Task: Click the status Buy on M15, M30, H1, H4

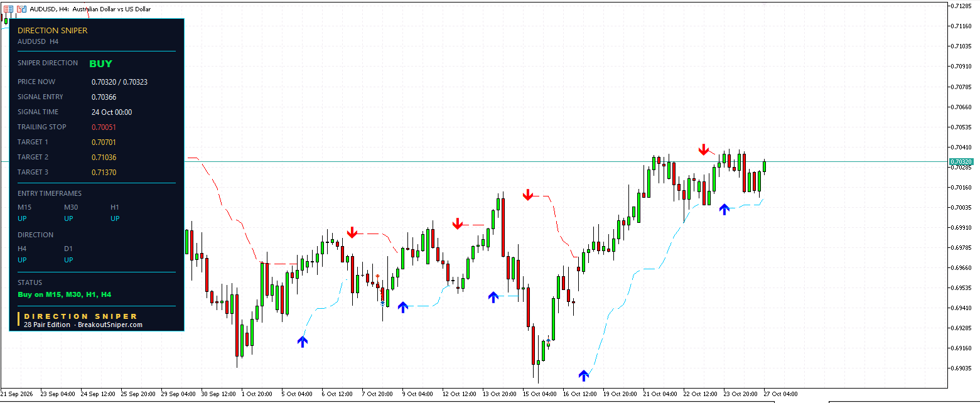Action: click(65, 294)
